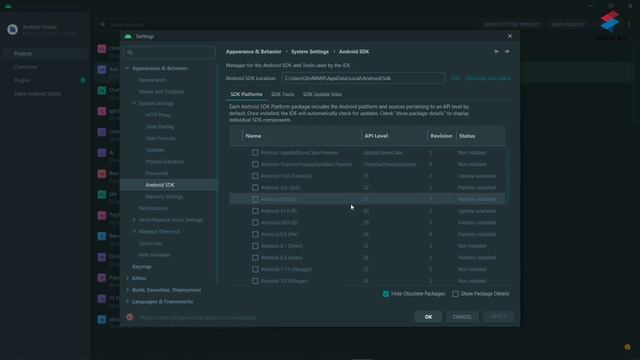The image size is (640, 360).
Task: Click the Search projects field in the welcome window
Action: 286,24
